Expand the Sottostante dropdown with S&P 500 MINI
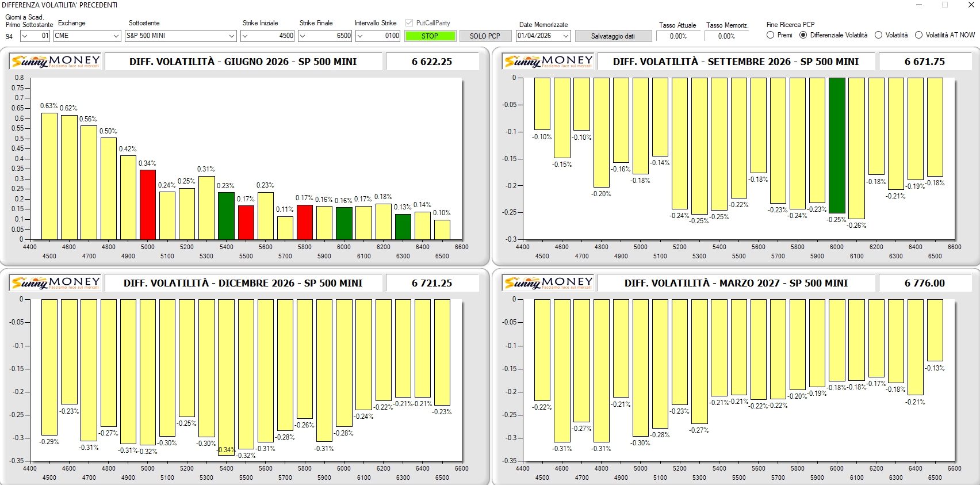The height and width of the screenshot is (485, 980). click(x=231, y=36)
